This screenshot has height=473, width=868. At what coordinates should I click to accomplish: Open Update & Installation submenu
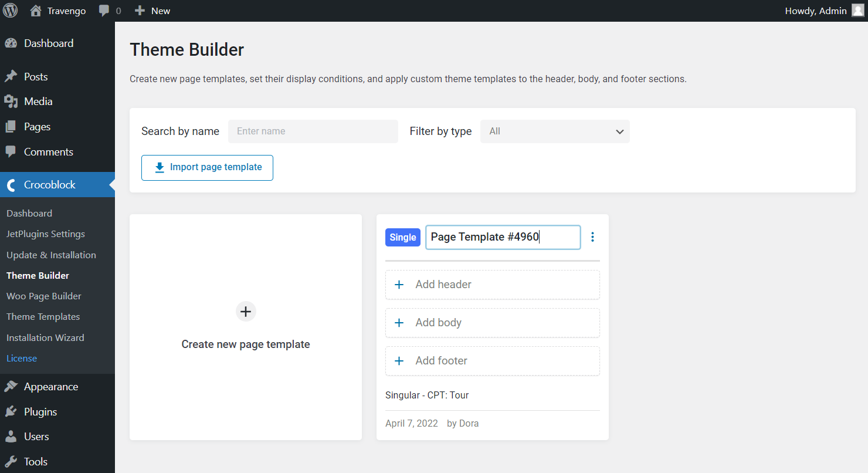pyautogui.click(x=51, y=255)
